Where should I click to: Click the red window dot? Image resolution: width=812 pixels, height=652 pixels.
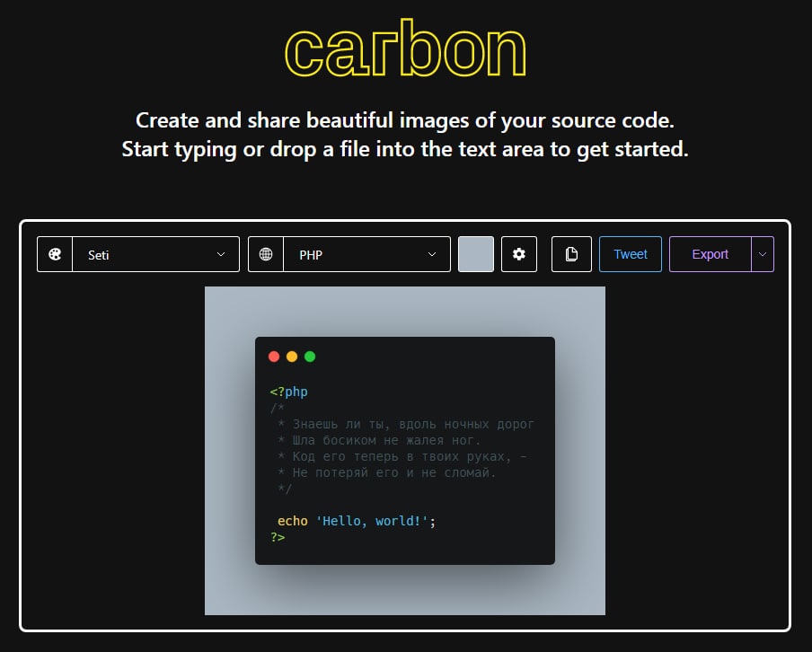coord(274,357)
